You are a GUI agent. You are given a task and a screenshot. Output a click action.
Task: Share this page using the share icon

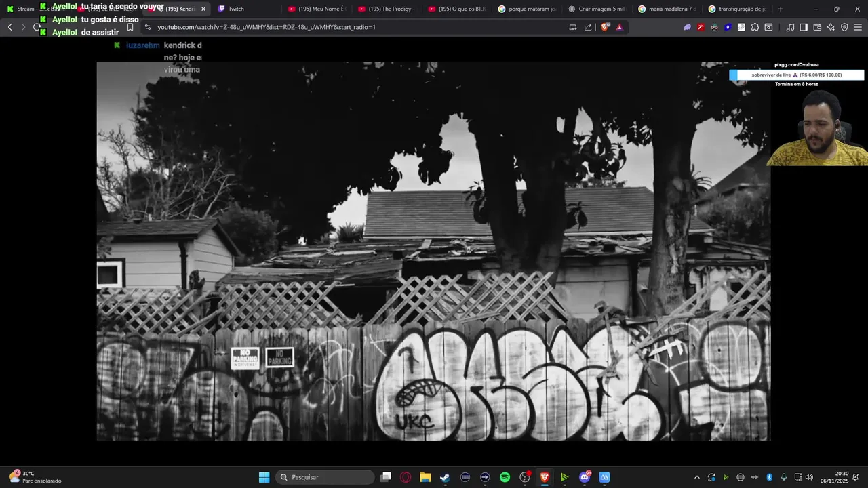[588, 27]
